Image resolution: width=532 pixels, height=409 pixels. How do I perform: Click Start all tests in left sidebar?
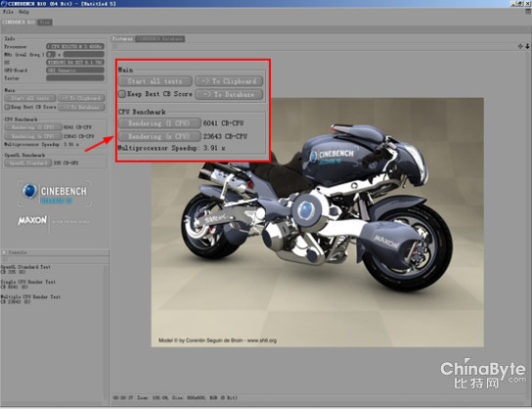pyautogui.click(x=30, y=98)
